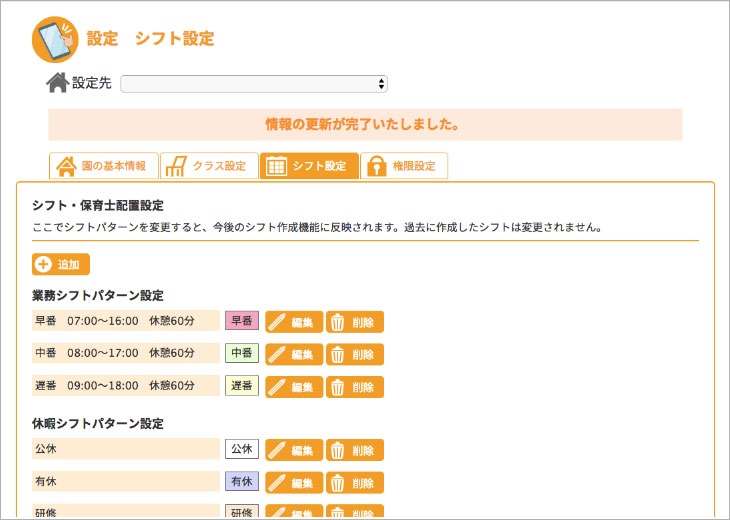Delete the 有休 leave pattern

click(355, 483)
